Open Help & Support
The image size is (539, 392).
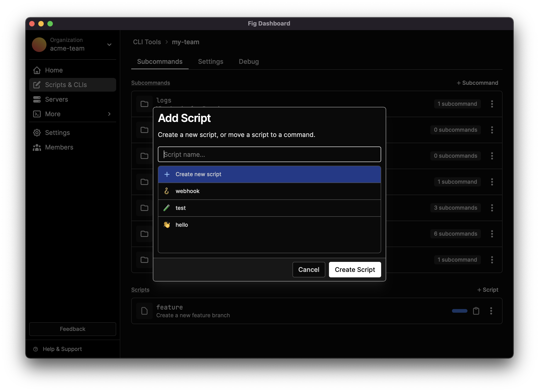pos(62,349)
